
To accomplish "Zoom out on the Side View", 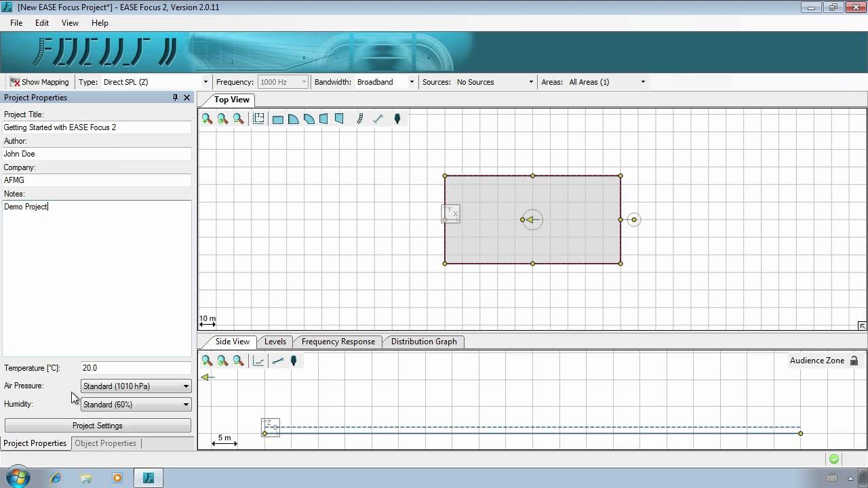I will point(238,361).
